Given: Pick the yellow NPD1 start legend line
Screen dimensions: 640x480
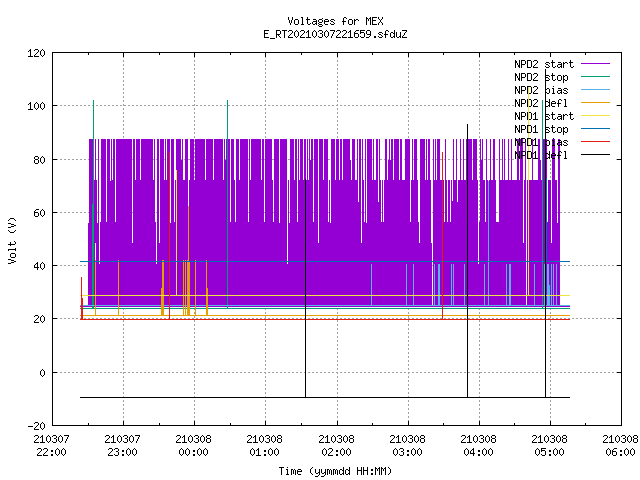Looking at the screenshot, I should [596, 116].
